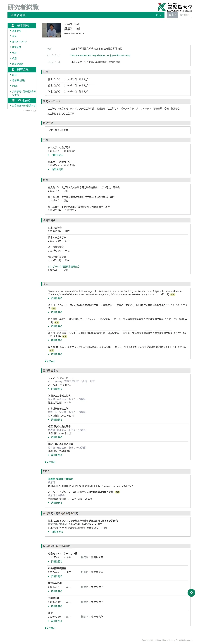
Task: Expand details of シンボリック相互作用論の方法論的立場 paper
Action: (x=57, y=312)
